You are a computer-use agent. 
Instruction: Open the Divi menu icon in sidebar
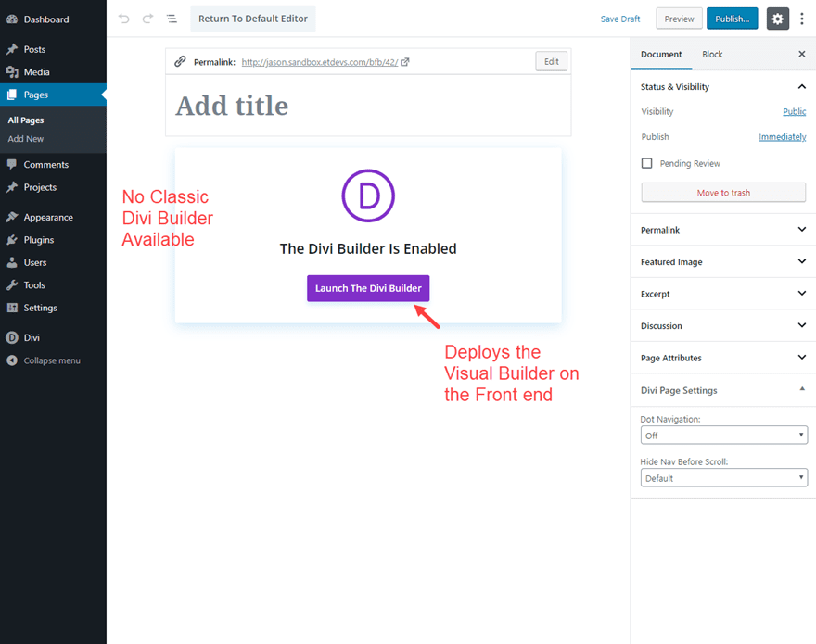click(12, 337)
